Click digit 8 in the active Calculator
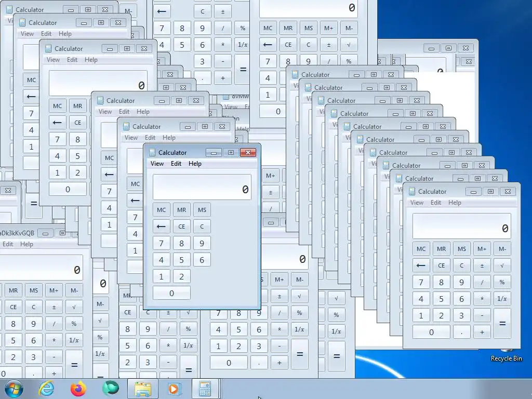The image size is (532, 399). (x=181, y=243)
